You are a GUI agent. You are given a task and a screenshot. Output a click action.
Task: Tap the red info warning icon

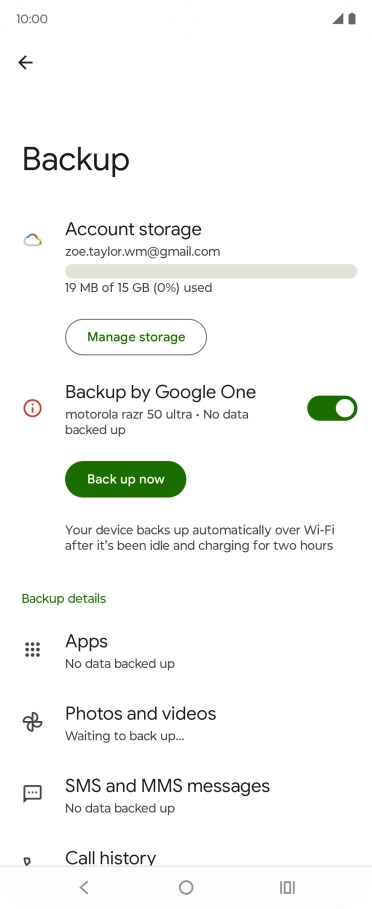(32, 408)
